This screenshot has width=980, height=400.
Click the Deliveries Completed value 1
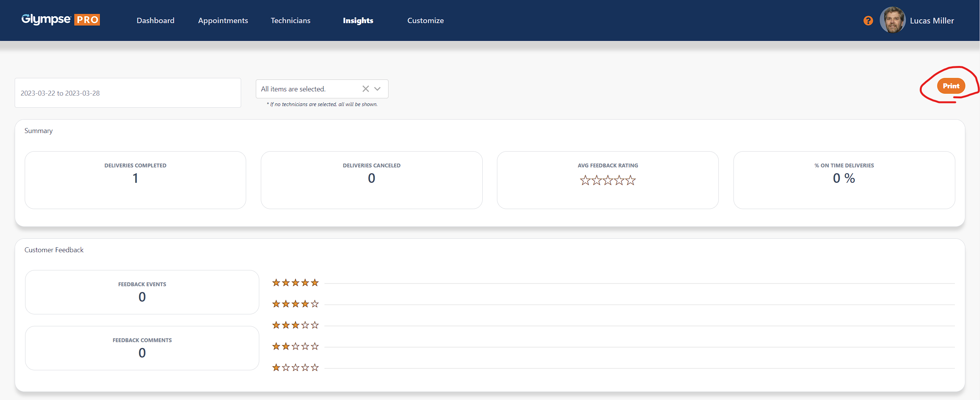(135, 178)
